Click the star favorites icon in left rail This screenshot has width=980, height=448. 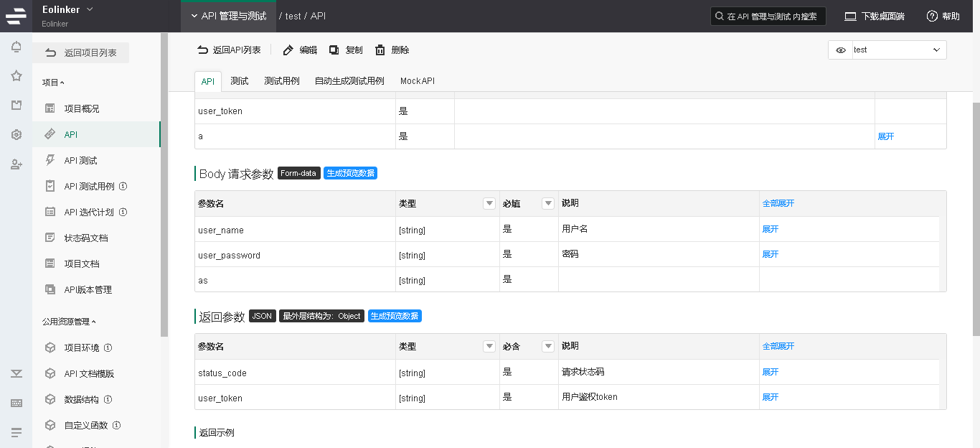click(x=16, y=76)
